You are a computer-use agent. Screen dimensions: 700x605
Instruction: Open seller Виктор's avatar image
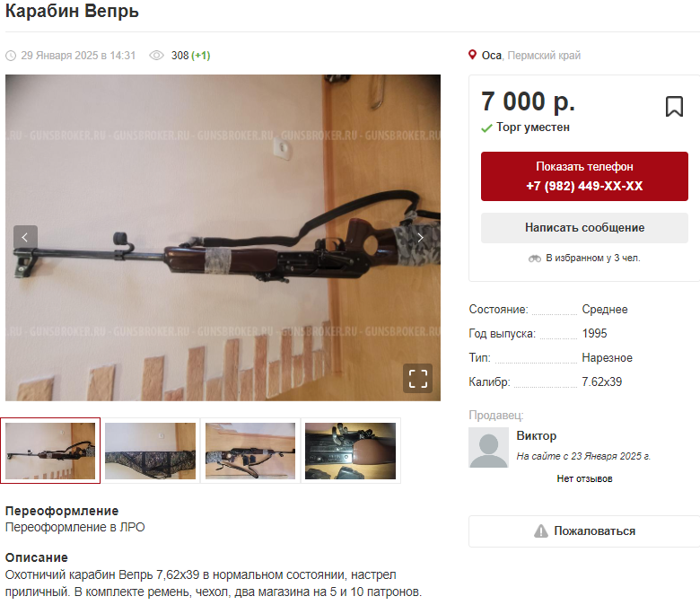click(488, 447)
